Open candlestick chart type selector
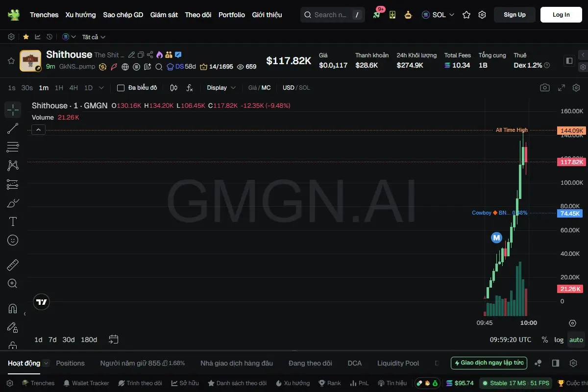The image size is (588, 392). [173, 88]
